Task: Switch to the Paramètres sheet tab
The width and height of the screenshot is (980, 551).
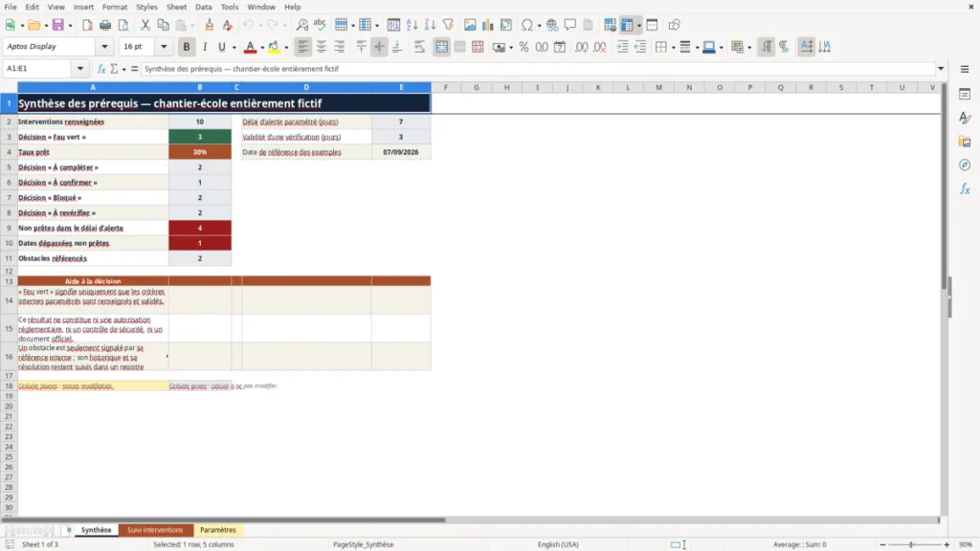Action: (x=218, y=530)
